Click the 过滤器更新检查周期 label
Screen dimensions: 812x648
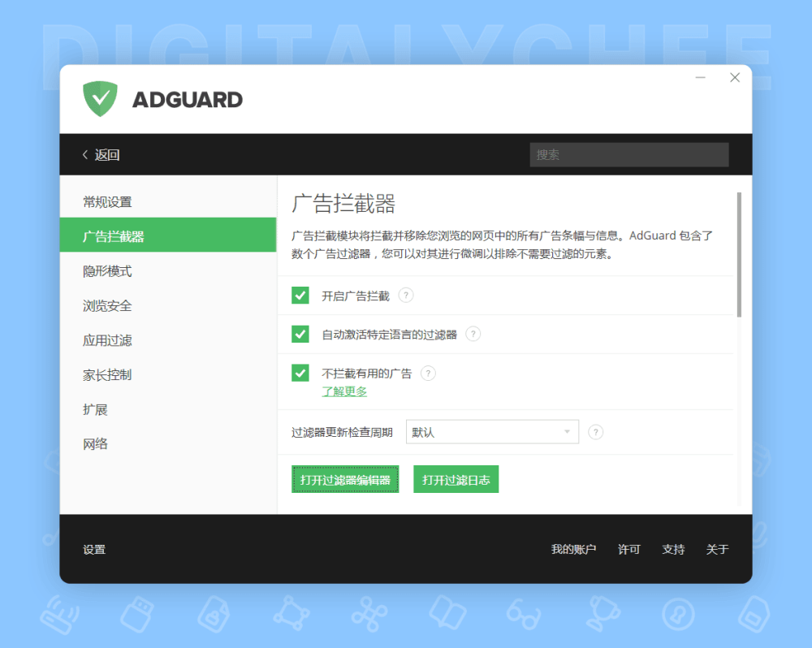[x=342, y=432]
